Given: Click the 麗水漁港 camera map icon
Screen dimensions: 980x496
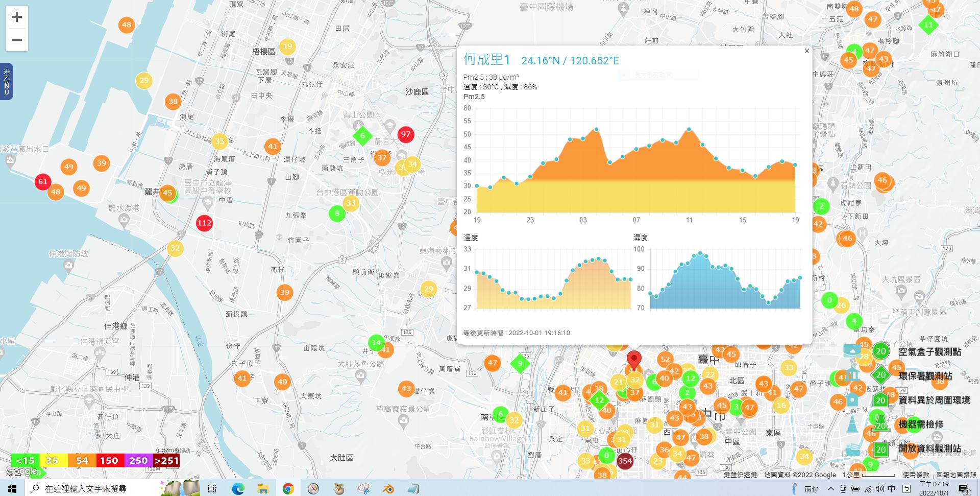Looking at the screenshot, I should 124,220.
